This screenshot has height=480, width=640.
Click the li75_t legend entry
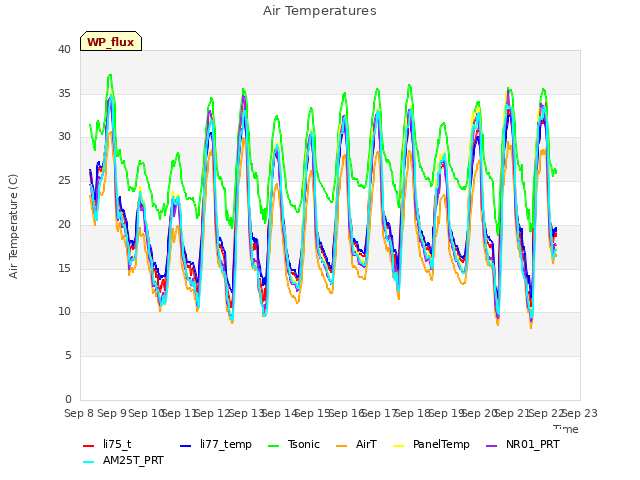[107, 444]
